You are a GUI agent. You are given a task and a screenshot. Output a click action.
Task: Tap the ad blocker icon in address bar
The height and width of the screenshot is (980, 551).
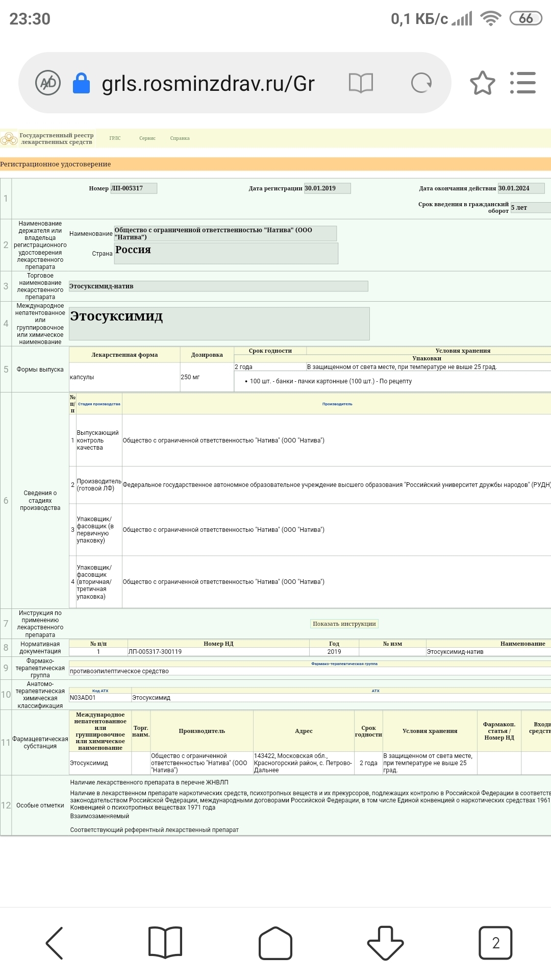tap(48, 83)
